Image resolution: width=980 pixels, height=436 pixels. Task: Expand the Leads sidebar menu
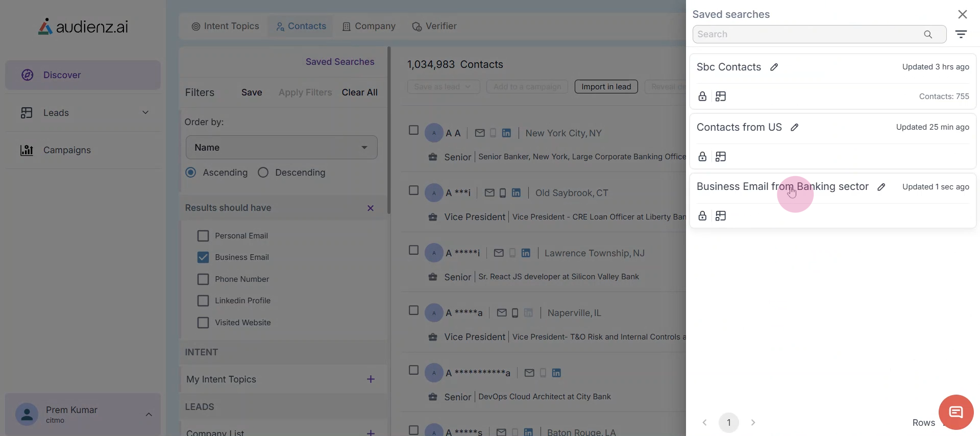(x=145, y=113)
